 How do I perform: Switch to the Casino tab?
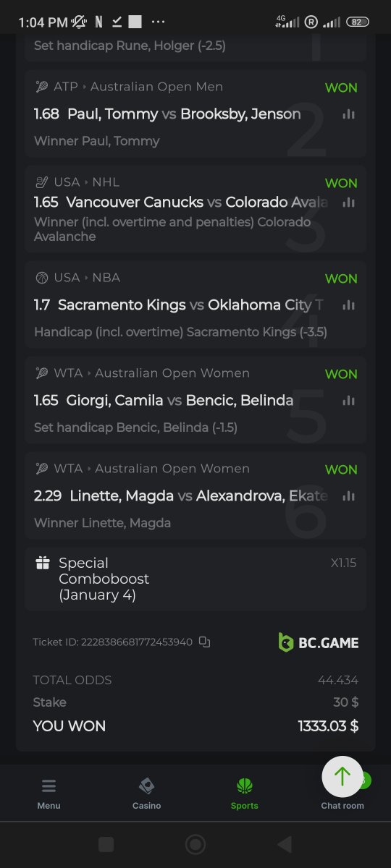click(x=146, y=793)
